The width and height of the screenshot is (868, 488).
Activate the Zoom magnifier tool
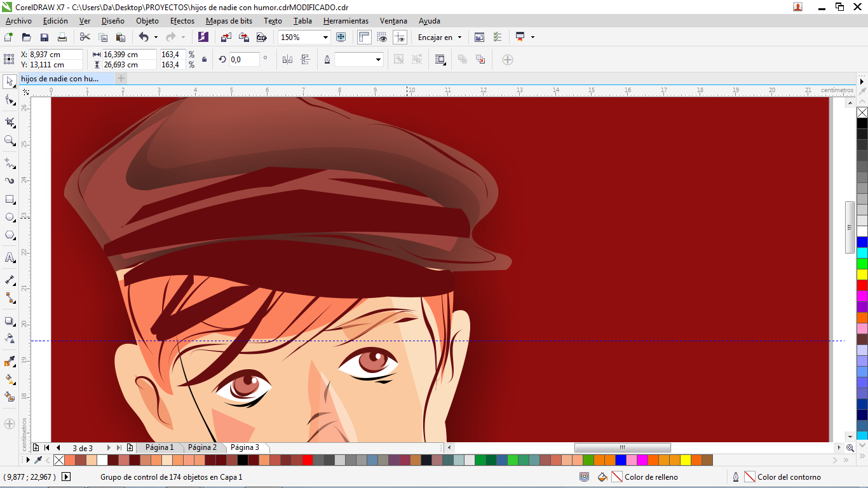(x=10, y=140)
